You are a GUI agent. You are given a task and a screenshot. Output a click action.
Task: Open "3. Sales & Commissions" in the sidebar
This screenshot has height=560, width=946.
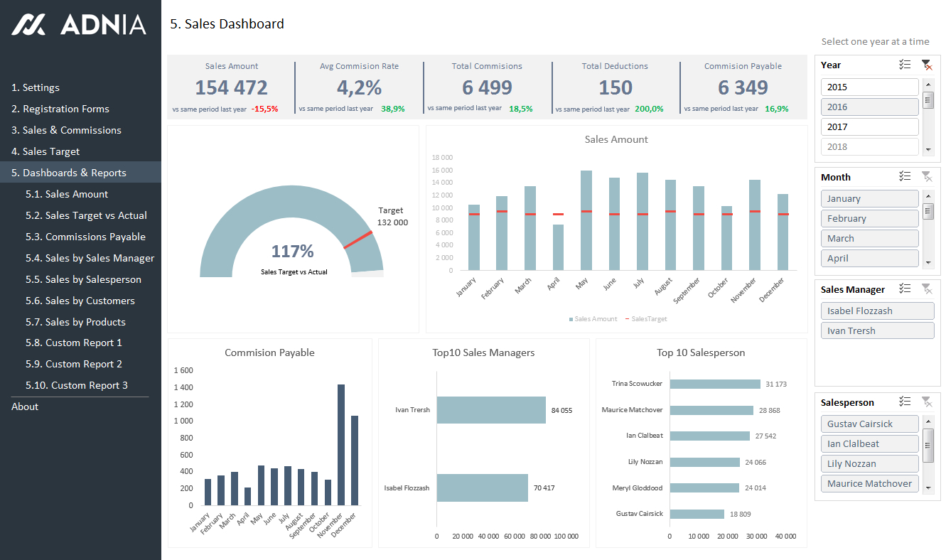(x=68, y=129)
